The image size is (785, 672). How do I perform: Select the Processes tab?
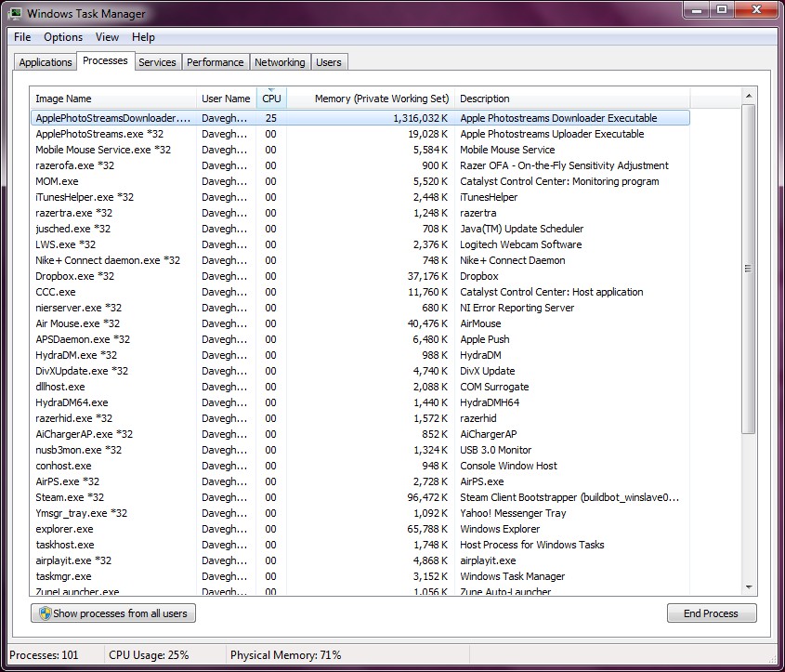105,60
